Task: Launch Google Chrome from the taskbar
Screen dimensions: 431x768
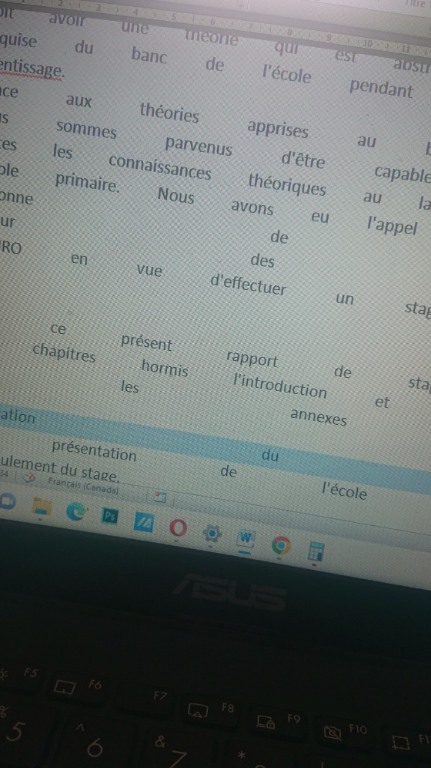Action: coord(281,545)
